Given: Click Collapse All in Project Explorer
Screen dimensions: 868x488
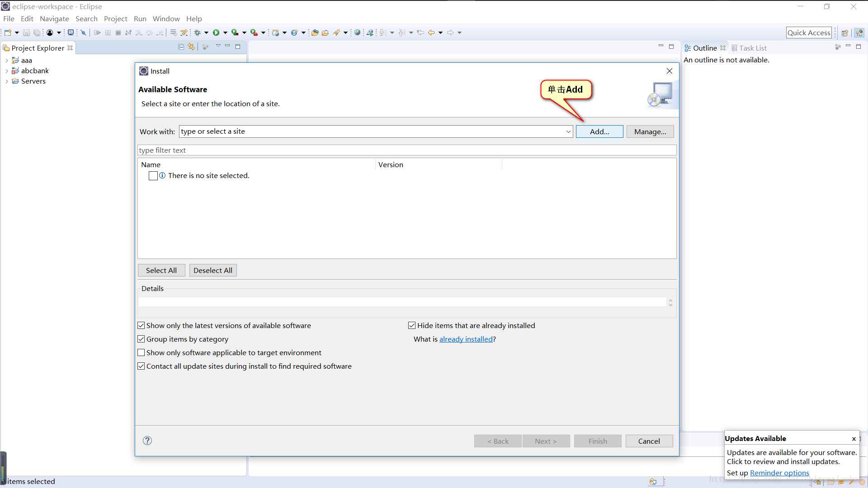Looking at the screenshot, I should pos(181,47).
